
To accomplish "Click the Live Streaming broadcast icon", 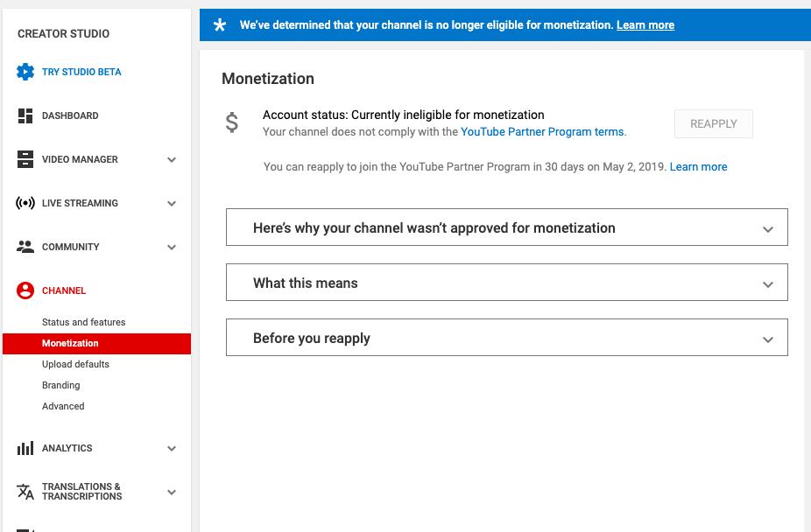I will click(x=25, y=203).
